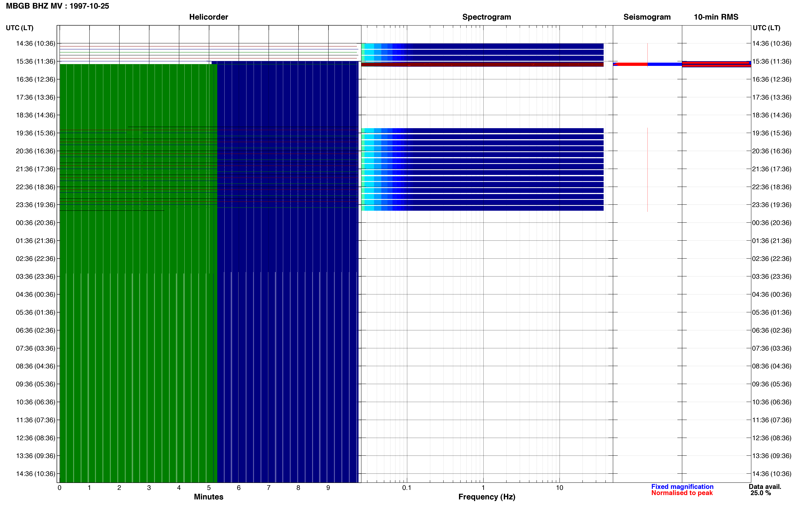Click the '4' tick on the Minutes axis
The height and width of the screenshot is (508, 812).
pos(179,487)
